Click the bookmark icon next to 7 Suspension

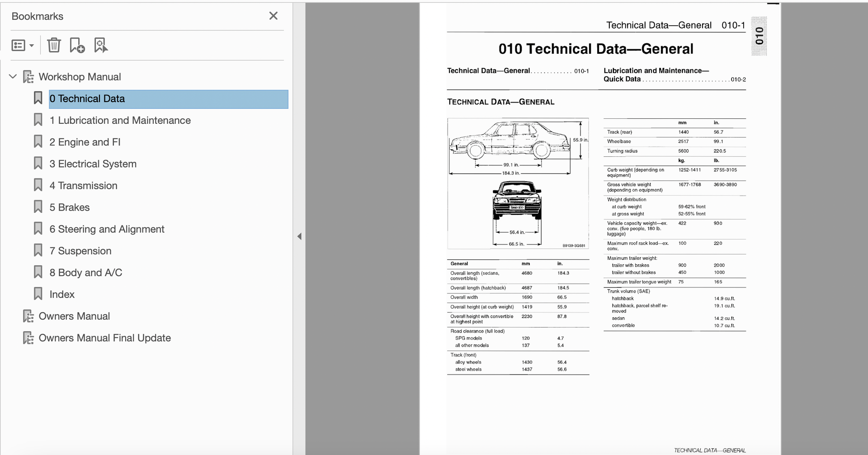pyautogui.click(x=38, y=251)
